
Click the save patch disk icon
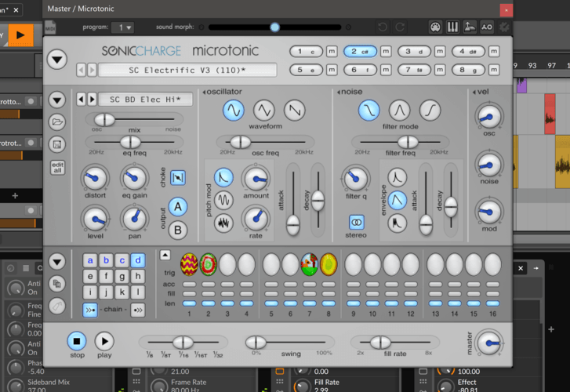[x=57, y=144]
